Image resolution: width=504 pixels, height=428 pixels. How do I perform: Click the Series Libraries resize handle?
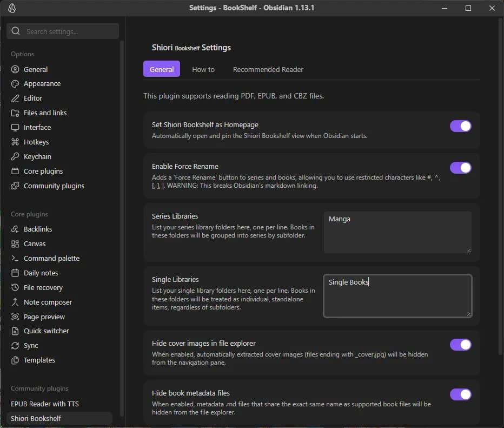[469, 251]
